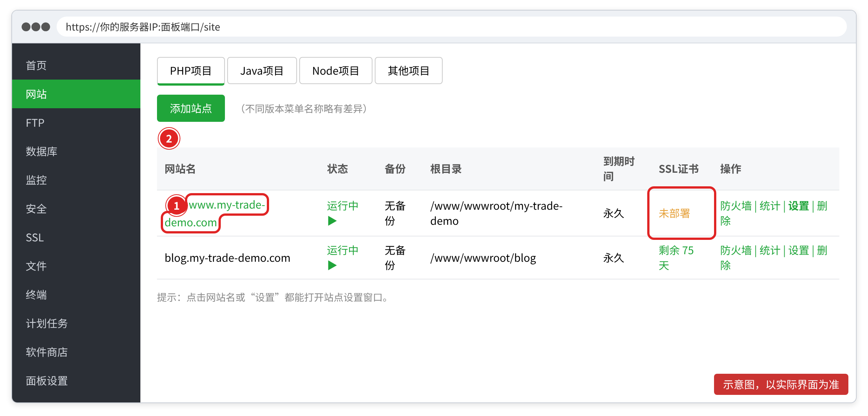Open 计划任务 in the sidebar
This screenshot has width=868, height=416.
[x=76, y=323]
